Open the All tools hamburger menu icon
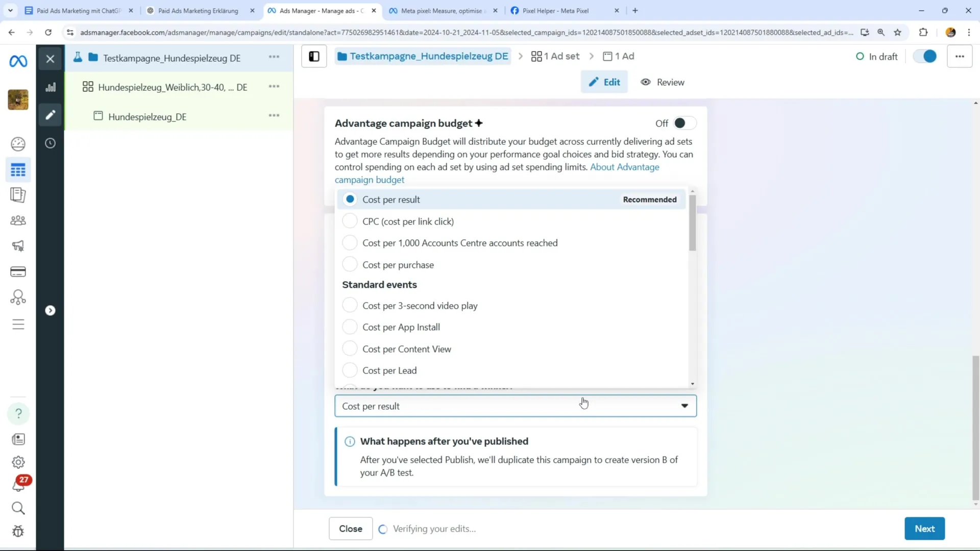 click(x=18, y=324)
